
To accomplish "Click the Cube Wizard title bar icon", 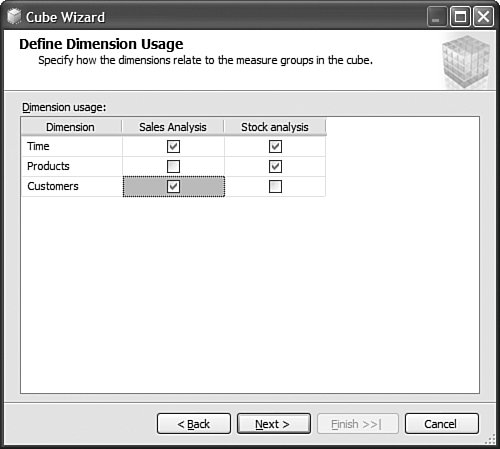I will tap(14, 17).
